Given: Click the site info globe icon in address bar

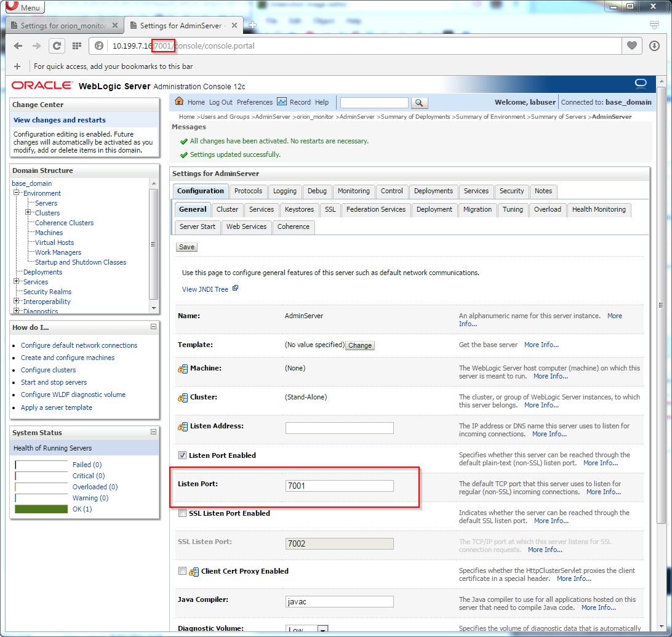Looking at the screenshot, I should pos(99,46).
